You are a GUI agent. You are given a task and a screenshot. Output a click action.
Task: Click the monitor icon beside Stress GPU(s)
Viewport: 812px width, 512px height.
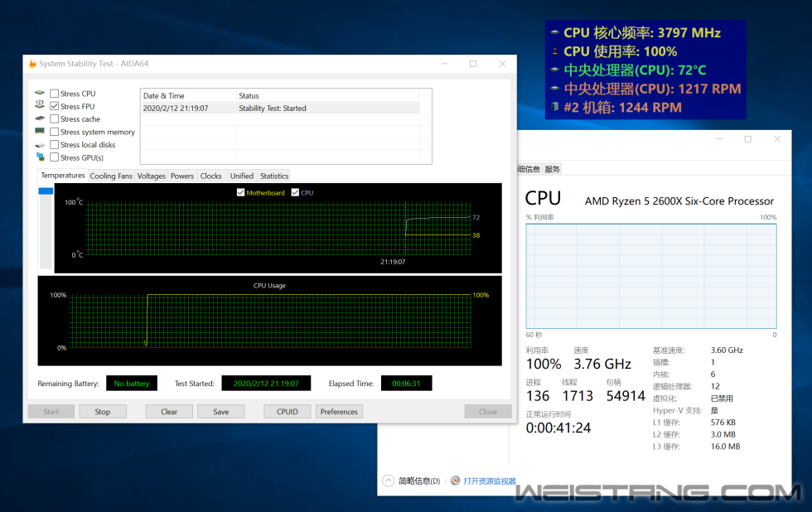[x=40, y=157]
